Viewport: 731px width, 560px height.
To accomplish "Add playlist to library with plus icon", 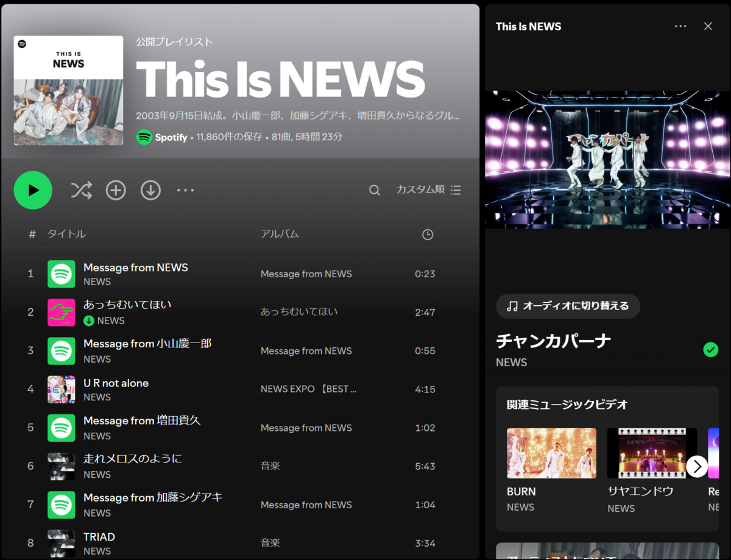I will click(x=116, y=190).
